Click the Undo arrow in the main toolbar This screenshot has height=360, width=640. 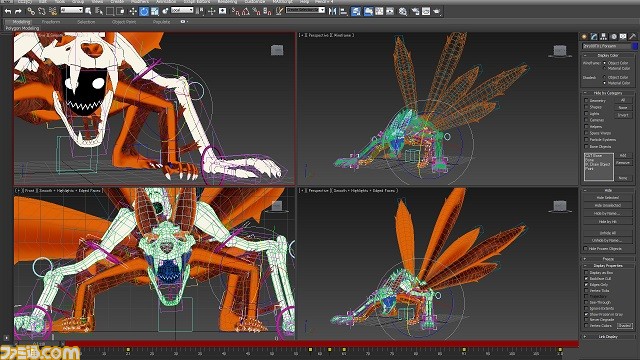pyautogui.click(x=8, y=11)
